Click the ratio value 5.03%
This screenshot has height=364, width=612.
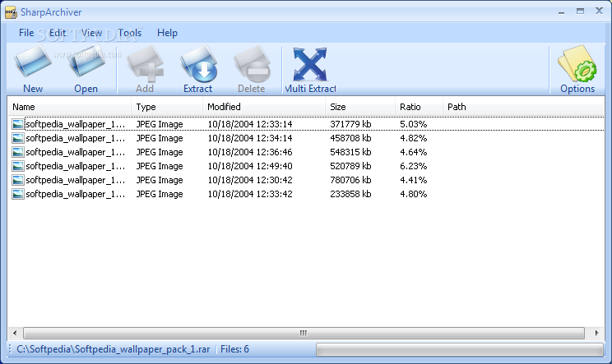point(413,124)
